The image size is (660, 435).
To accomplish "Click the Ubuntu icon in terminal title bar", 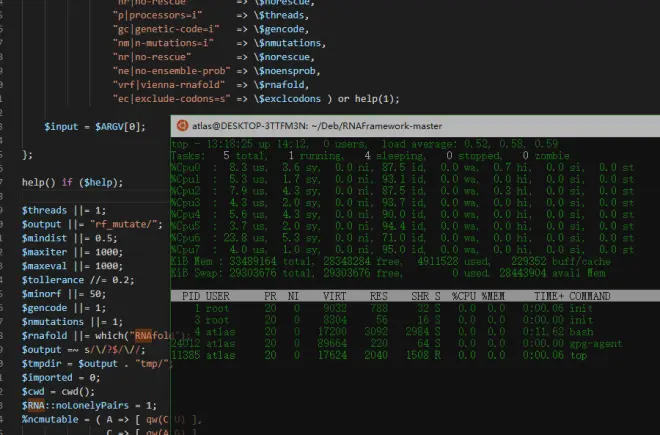I will [x=182, y=125].
